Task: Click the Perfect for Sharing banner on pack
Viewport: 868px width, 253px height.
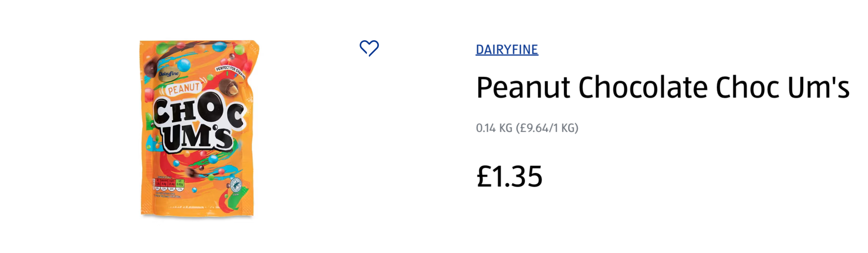Action: (231, 71)
